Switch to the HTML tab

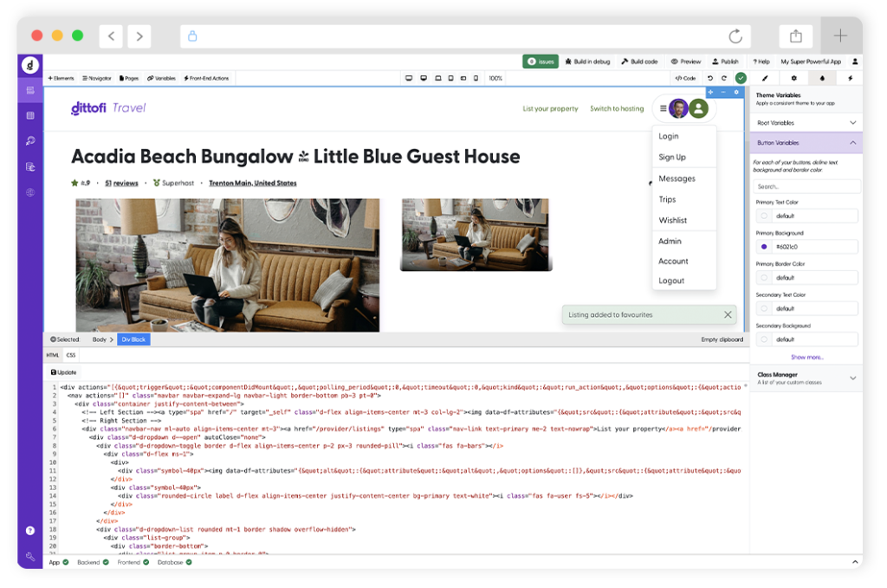pyautogui.click(x=53, y=355)
